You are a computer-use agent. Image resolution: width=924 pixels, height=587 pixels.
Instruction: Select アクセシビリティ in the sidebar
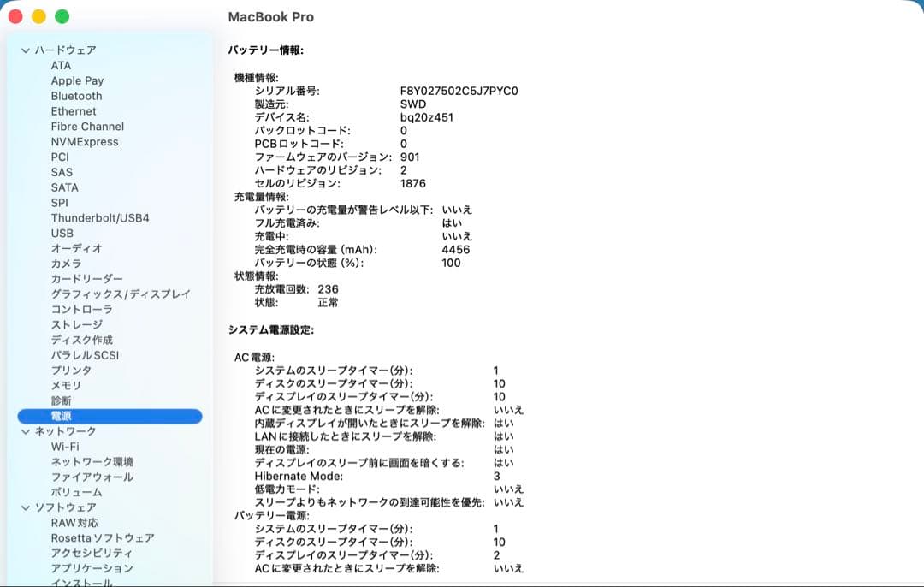[x=92, y=554]
